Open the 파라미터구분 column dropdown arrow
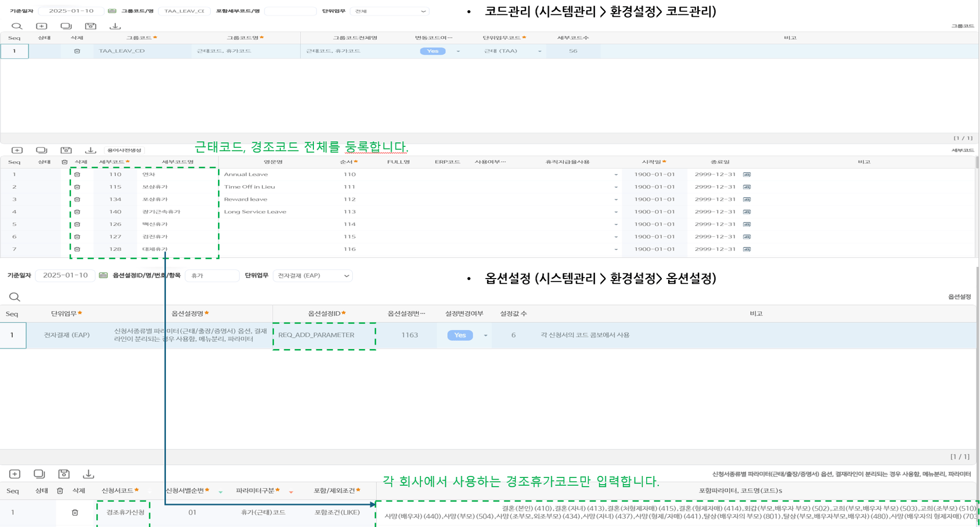This screenshot has height=527, width=980. pyautogui.click(x=291, y=492)
